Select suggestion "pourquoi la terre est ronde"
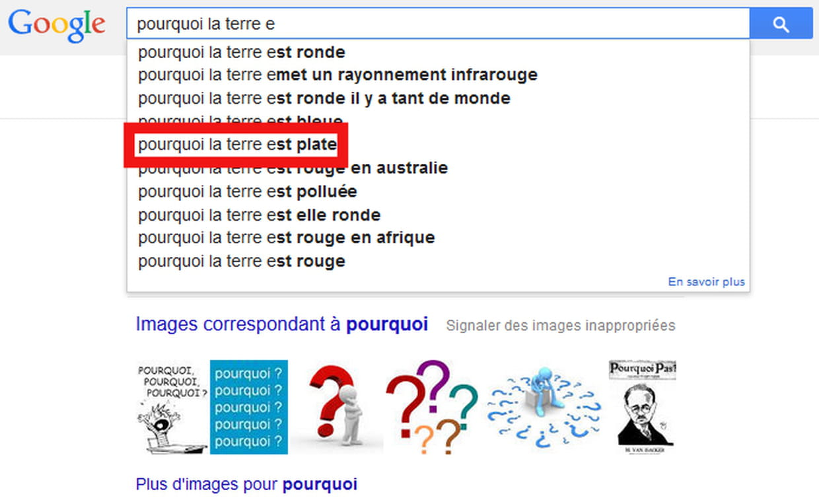Screen dimensions: 819x504 (x=438, y=52)
